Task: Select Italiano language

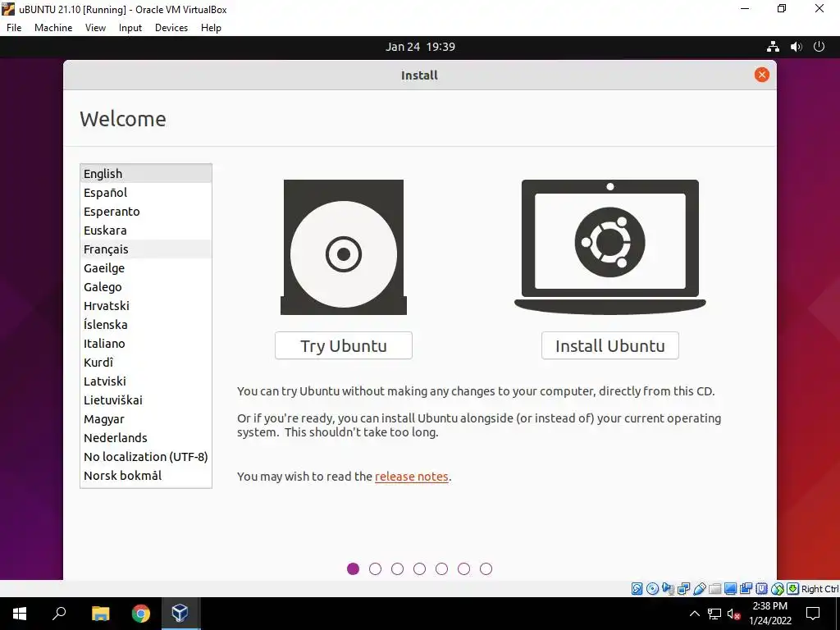Action: coord(146,344)
